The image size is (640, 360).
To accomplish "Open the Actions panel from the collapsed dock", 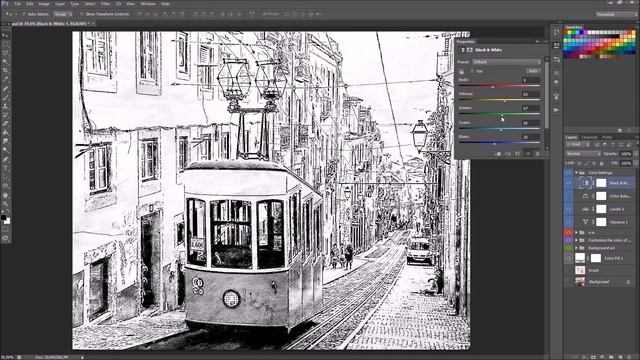I will click(x=556, y=110).
